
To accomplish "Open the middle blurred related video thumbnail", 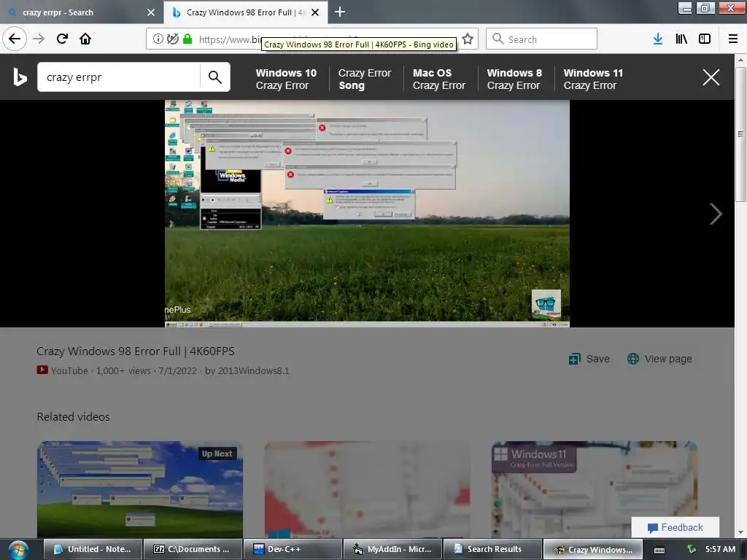I will [368, 489].
